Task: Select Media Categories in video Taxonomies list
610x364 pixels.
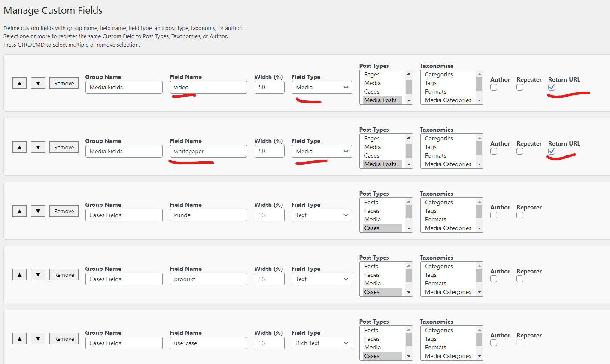Action: pos(448,100)
